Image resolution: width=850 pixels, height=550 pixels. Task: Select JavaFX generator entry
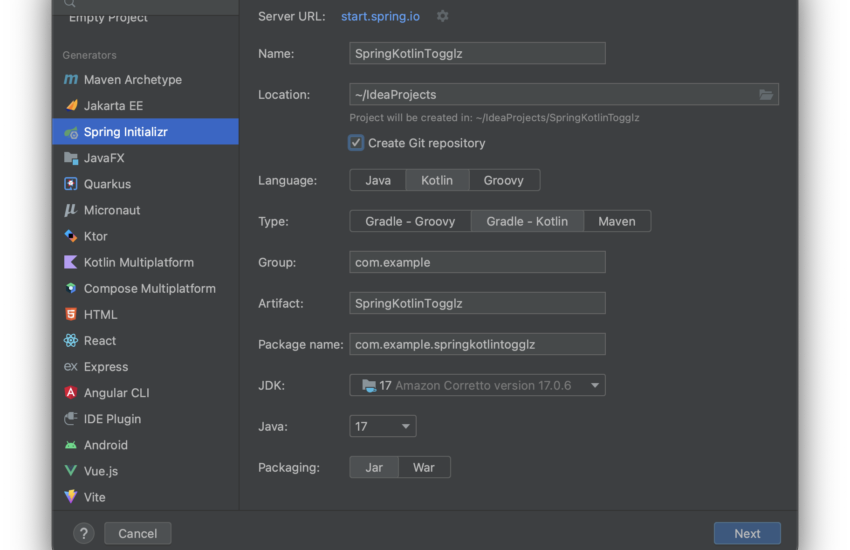click(x=145, y=158)
